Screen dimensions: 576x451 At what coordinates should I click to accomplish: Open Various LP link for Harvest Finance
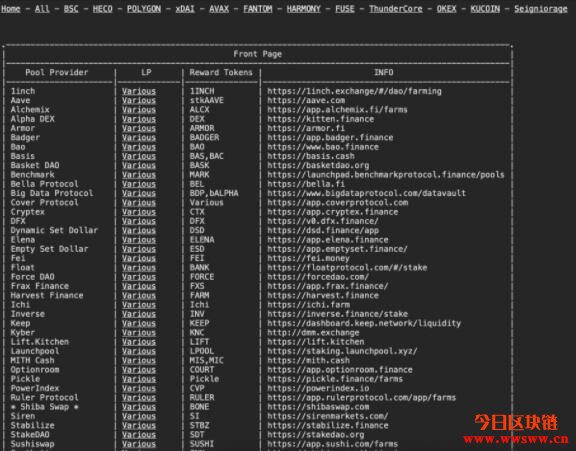click(x=139, y=295)
